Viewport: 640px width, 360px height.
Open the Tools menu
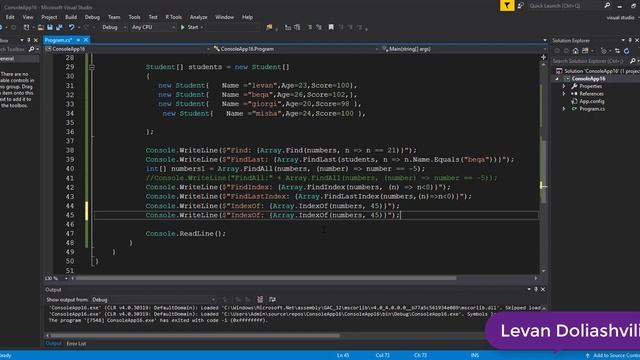[134, 17]
